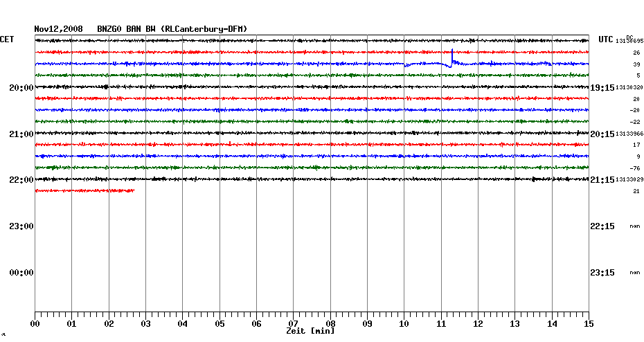Click the 20:15 UTC time label
Viewport: 644px width, 342px height.
602,134
